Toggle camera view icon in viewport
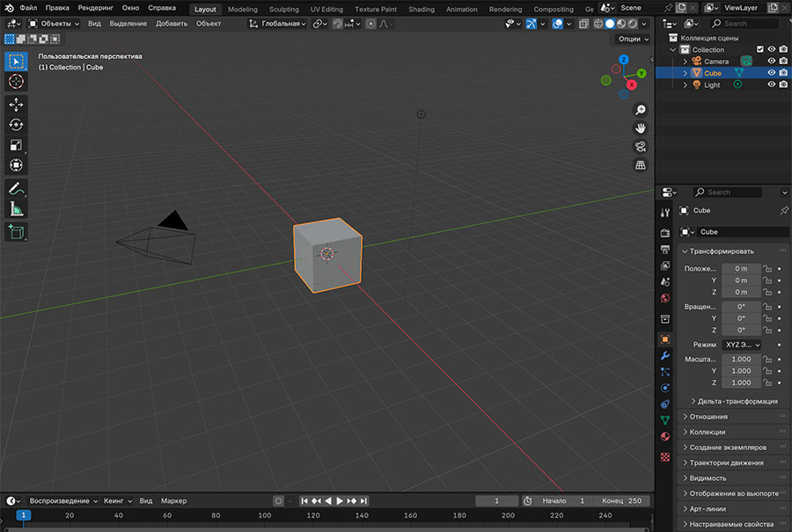 point(640,146)
